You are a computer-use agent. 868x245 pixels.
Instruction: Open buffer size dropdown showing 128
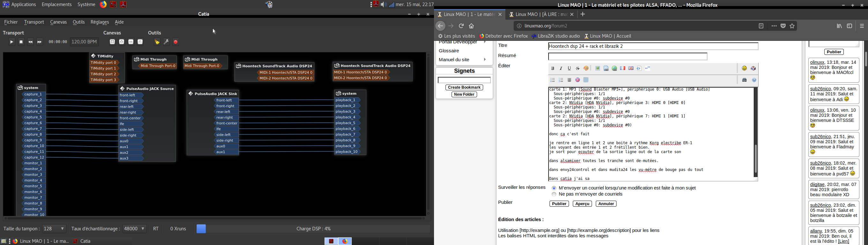tap(54, 229)
